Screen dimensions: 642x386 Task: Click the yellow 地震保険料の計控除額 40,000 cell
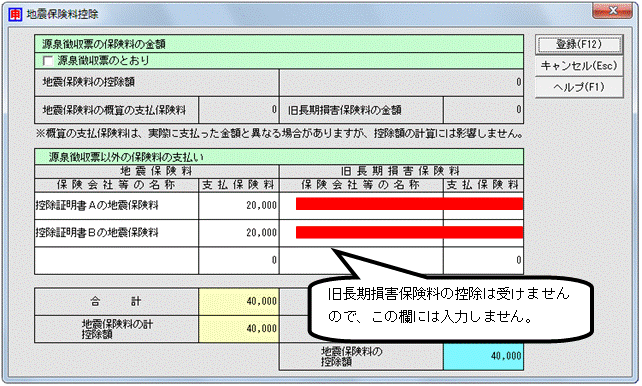239,329
